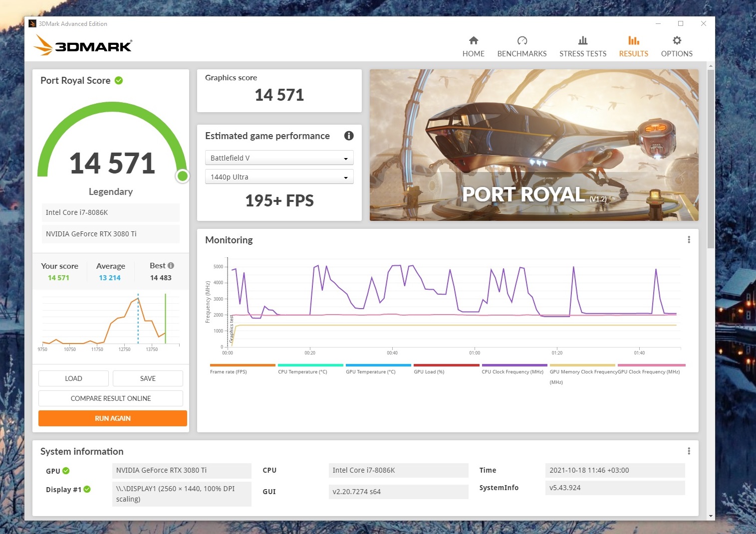Open the Stress Tests chart icon
Image resolution: width=756 pixels, height=534 pixels.
(x=583, y=40)
